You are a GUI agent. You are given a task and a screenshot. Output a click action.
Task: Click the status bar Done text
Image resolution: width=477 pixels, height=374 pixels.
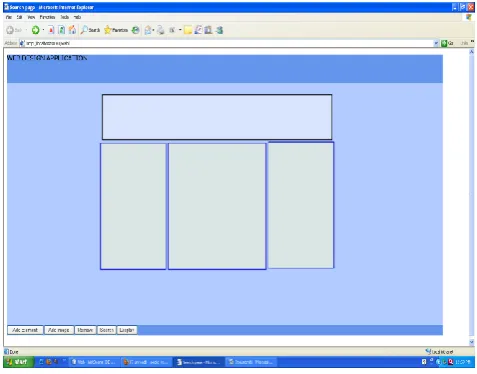coord(14,352)
